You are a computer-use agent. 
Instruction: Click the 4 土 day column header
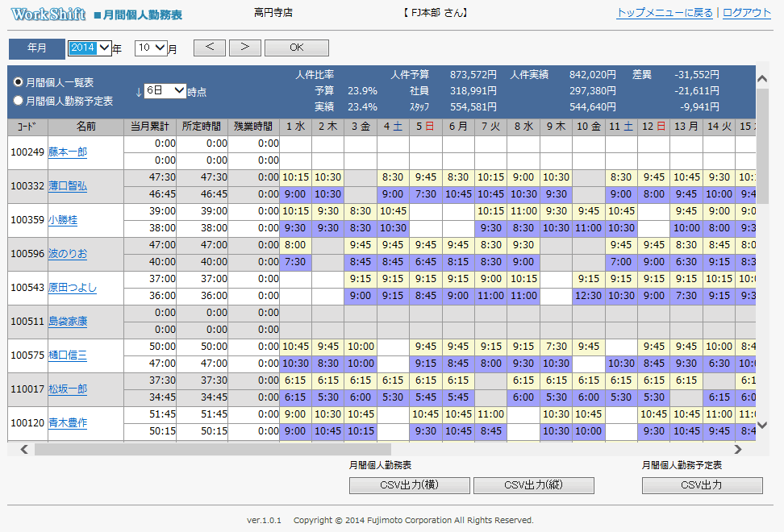[393, 127]
